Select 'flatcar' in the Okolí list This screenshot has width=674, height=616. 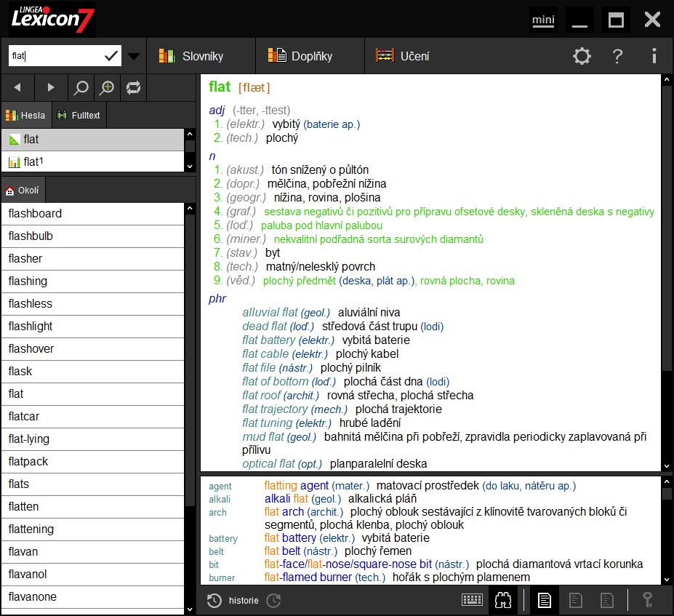point(93,417)
